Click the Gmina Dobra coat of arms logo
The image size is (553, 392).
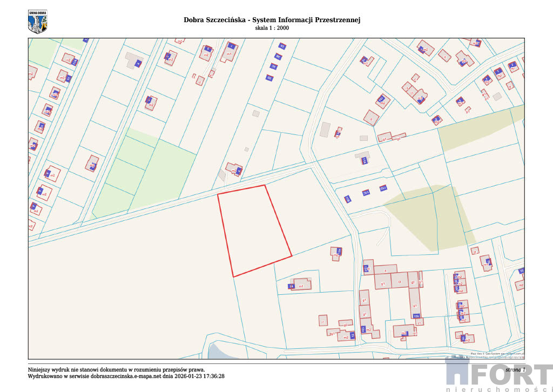pyautogui.click(x=37, y=22)
